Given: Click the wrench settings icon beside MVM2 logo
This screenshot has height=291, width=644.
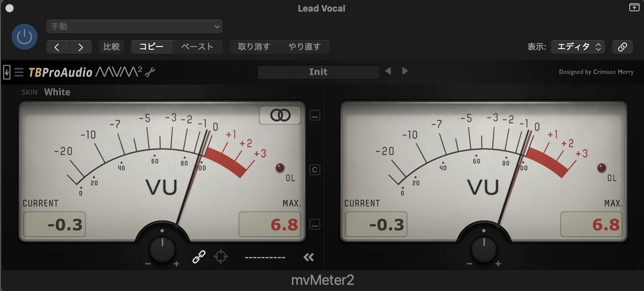Looking at the screenshot, I should (150, 72).
